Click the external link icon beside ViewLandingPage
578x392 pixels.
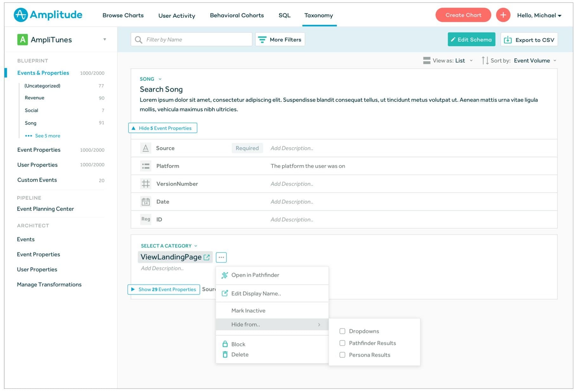click(x=207, y=257)
